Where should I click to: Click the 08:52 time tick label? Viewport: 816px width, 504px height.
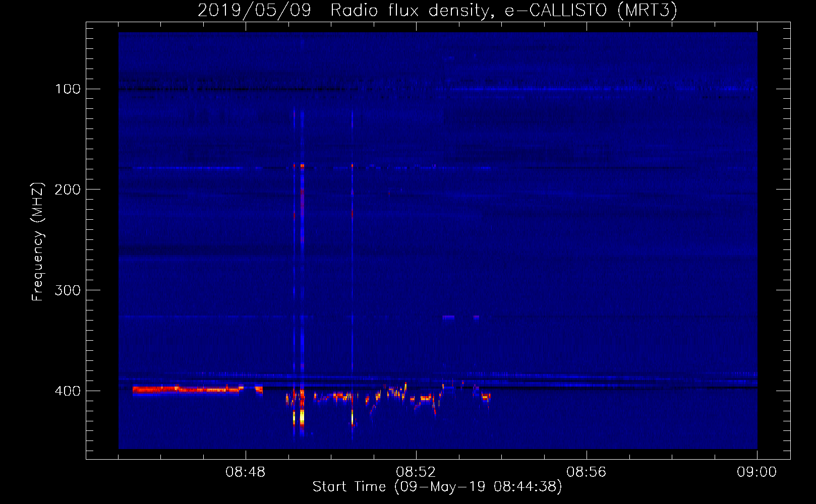click(x=416, y=472)
